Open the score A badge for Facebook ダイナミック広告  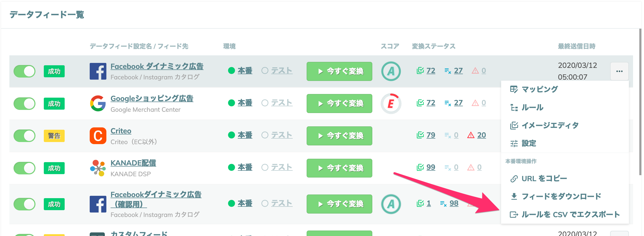391,71
